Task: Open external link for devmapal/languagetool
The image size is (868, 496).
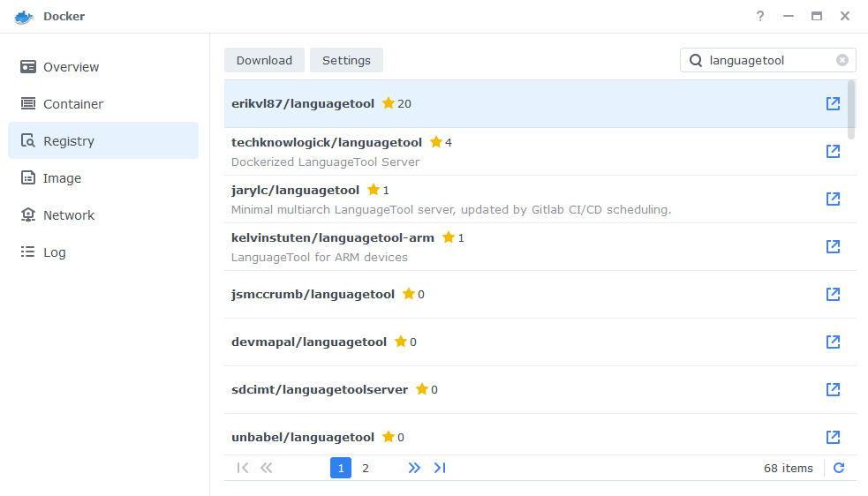Action: pyautogui.click(x=833, y=342)
